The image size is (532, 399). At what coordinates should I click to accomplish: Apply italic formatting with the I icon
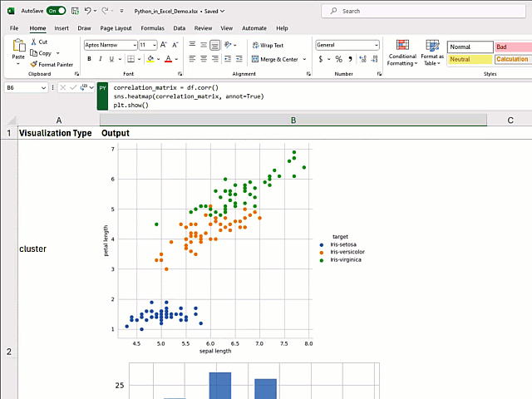click(101, 59)
